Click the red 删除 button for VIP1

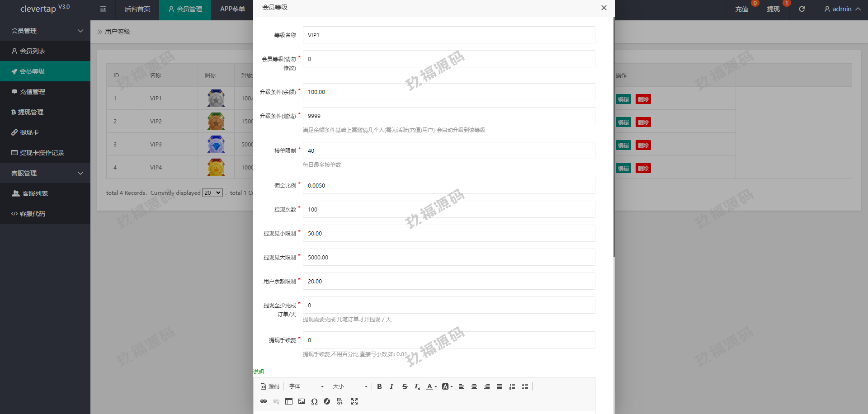coord(643,99)
